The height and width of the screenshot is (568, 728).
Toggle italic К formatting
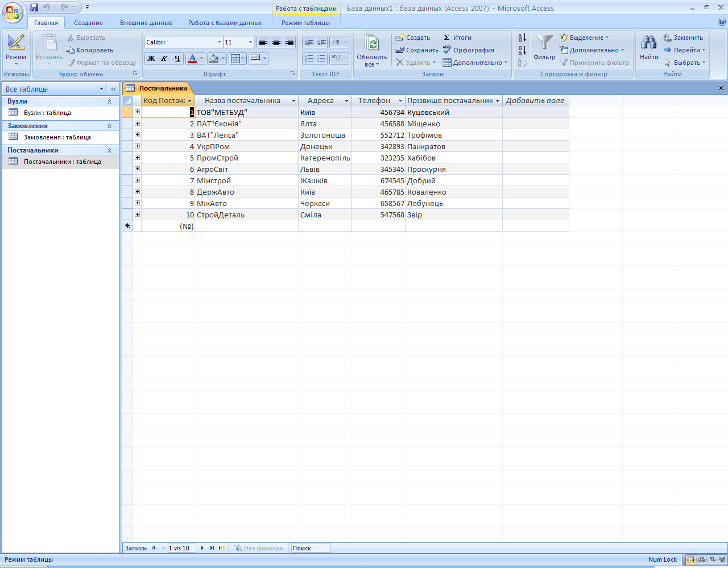coord(164,58)
